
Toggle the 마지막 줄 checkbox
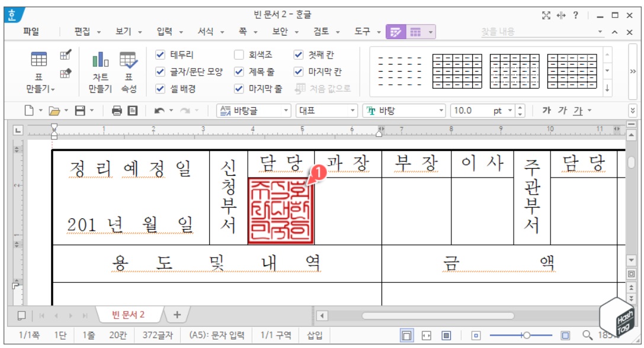tap(239, 89)
